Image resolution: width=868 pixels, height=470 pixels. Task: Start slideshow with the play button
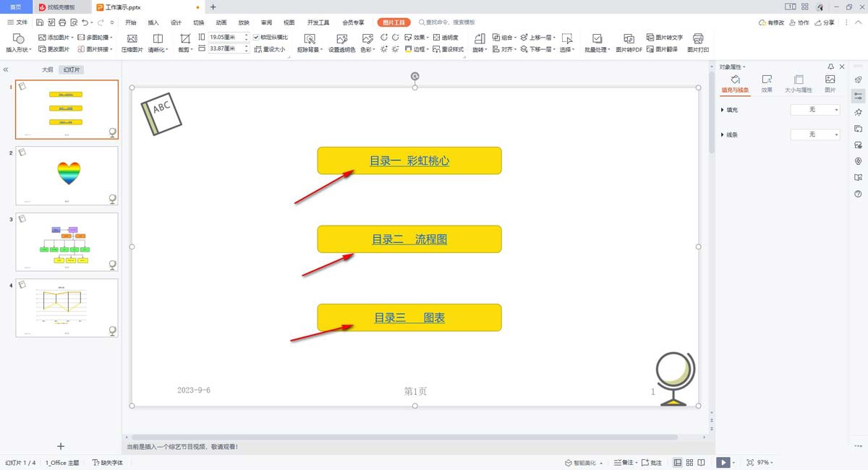(x=723, y=463)
